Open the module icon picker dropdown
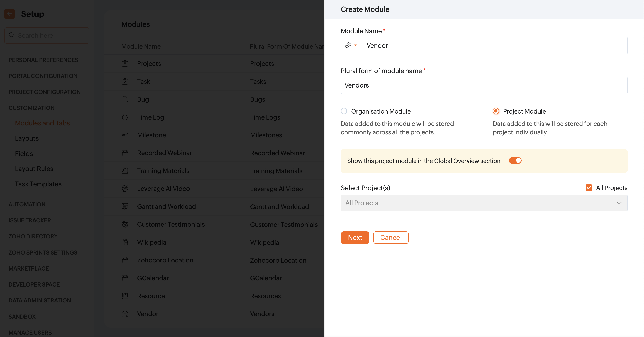644x337 pixels. [351, 46]
